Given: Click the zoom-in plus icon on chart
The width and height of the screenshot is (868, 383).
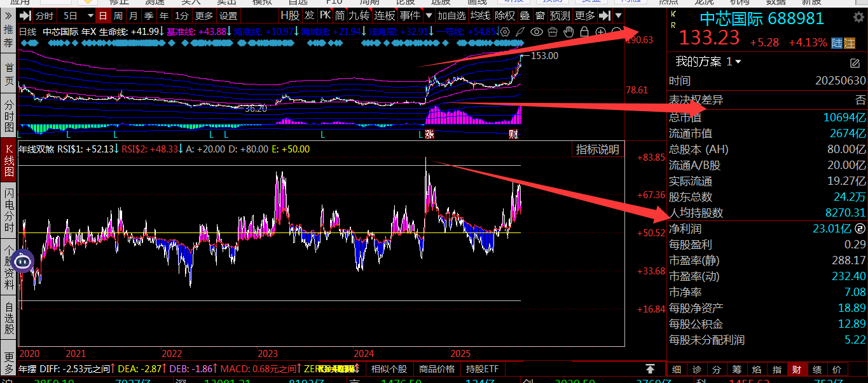Looking at the screenshot, I should point(600,31).
